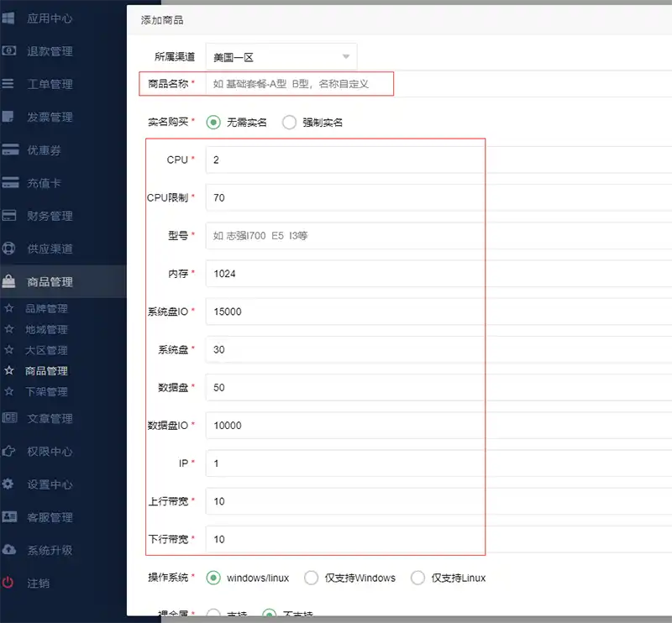Viewport: 672px width, 623px height.
Task: Focus the 数据盘 field containing 50
Action: pos(438,387)
